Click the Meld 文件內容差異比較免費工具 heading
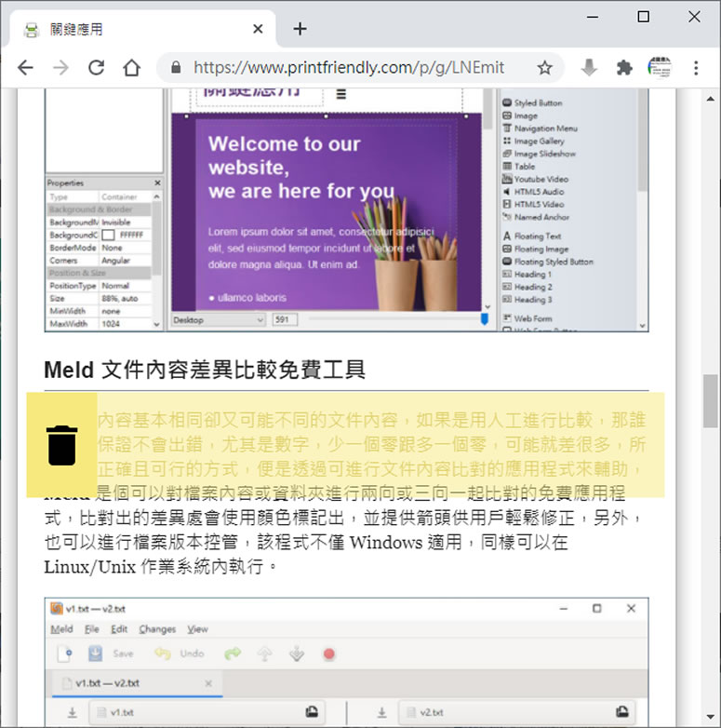Viewport: 721px width, 728px height. pyautogui.click(x=205, y=370)
